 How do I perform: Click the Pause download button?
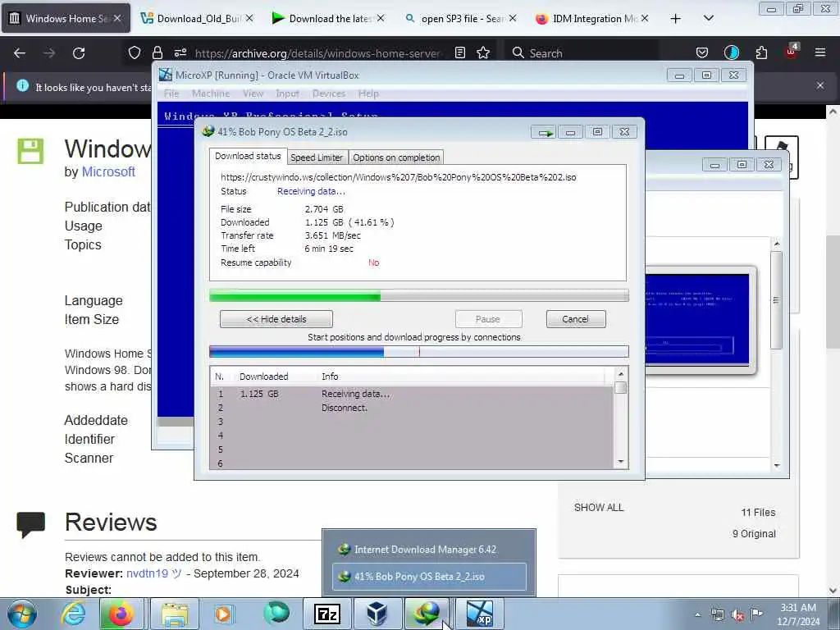click(488, 319)
